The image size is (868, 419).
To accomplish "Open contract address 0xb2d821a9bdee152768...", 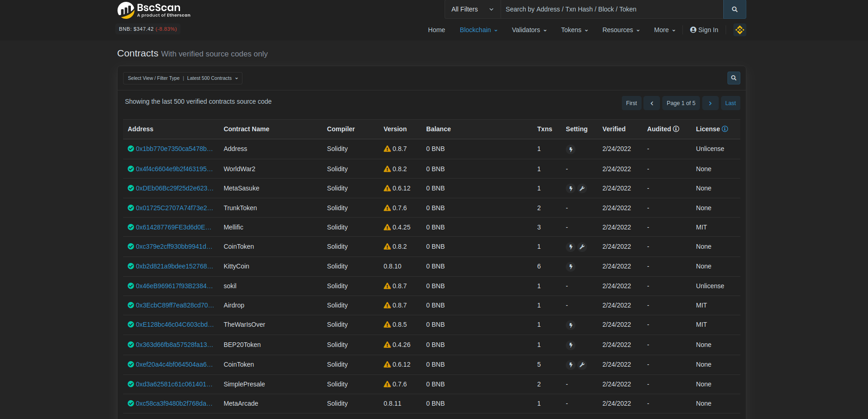I will pos(175,266).
